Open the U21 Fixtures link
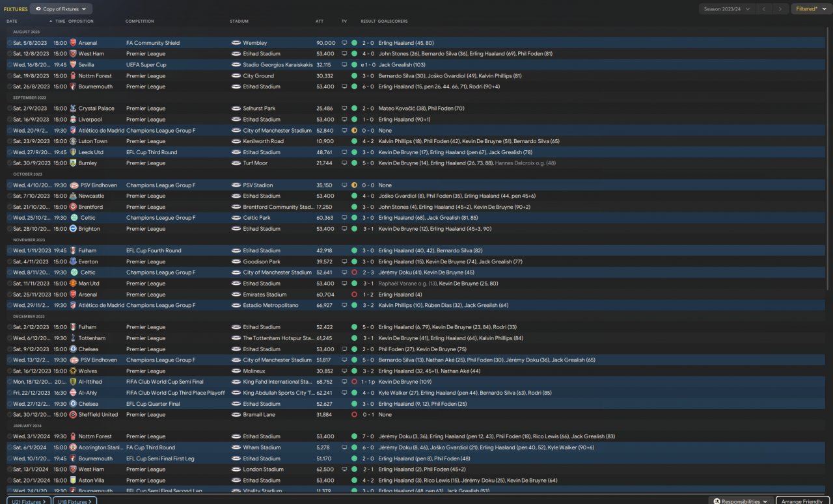833x504 pixels. pos(29,501)
